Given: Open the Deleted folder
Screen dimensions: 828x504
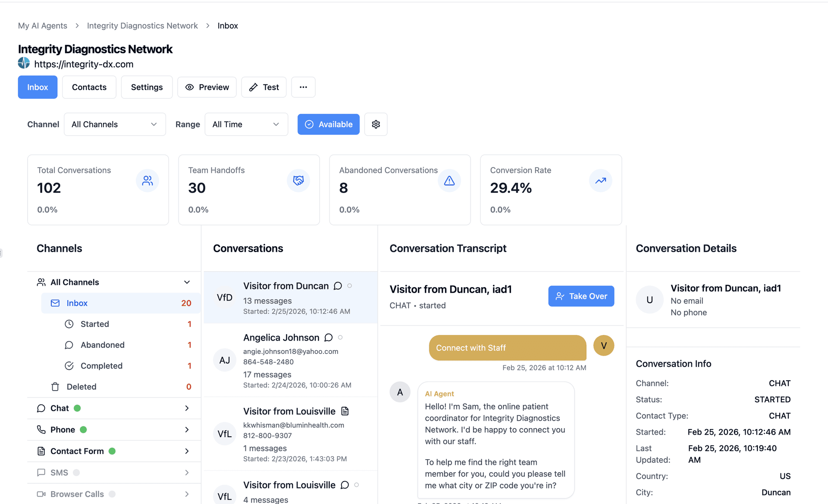Looking at the screenshot, I should click(121, 387).
